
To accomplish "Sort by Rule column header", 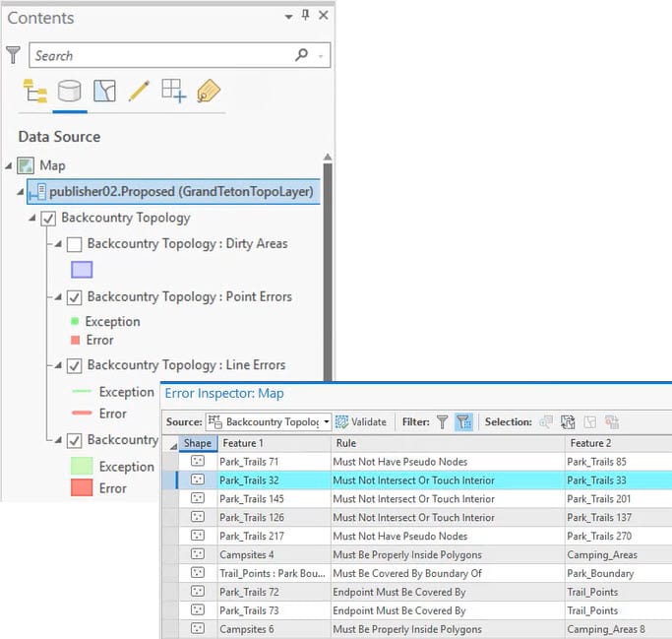I will coord(448,443).
